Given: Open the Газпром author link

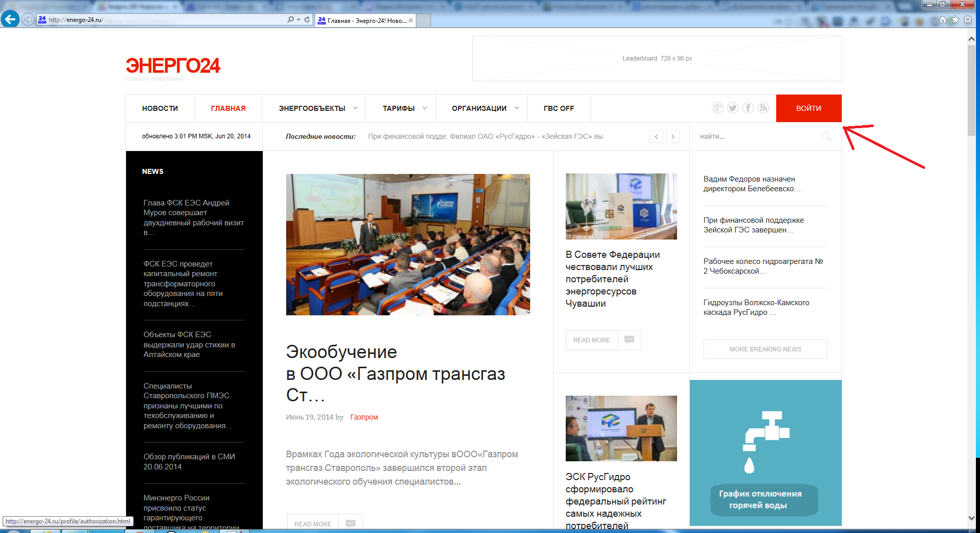Looking at the screenshot, I should coord(363,417).
